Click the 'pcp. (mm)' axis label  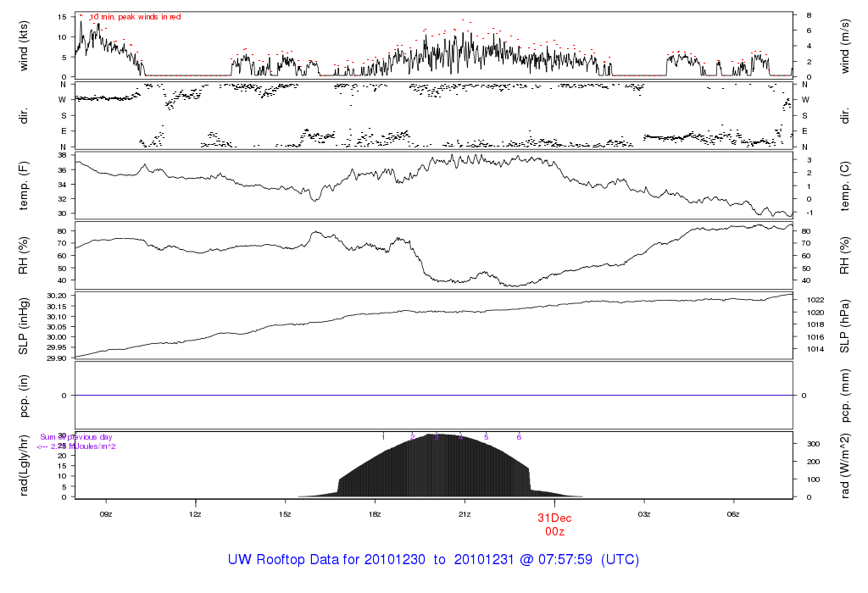point(844,395)
